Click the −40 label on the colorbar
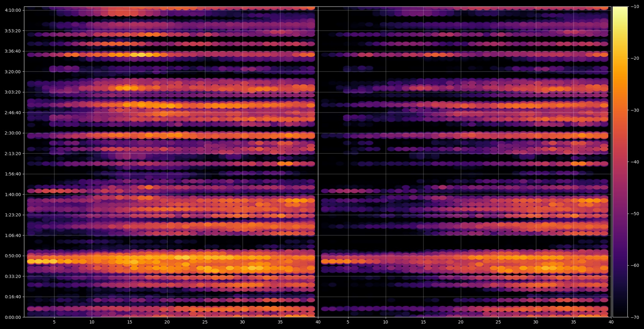This screenshot has height=329, width=644. 635,162
